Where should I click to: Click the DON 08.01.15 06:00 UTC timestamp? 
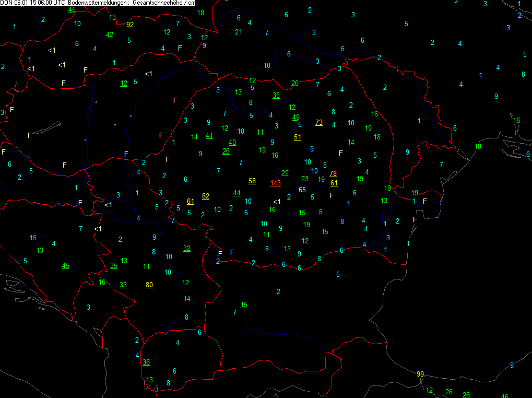pos(32,3)
